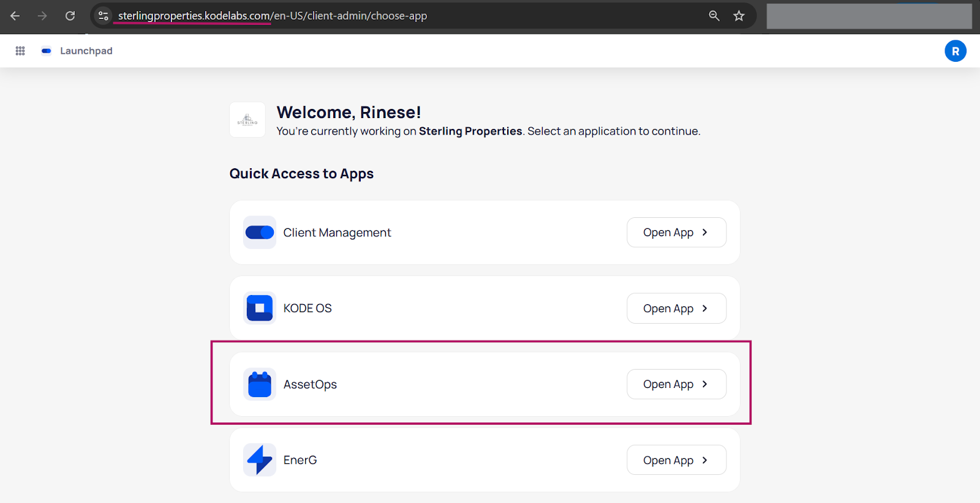980x503 pixels.
Task: Click the Launchpad title text
Action: pos(86,51)
